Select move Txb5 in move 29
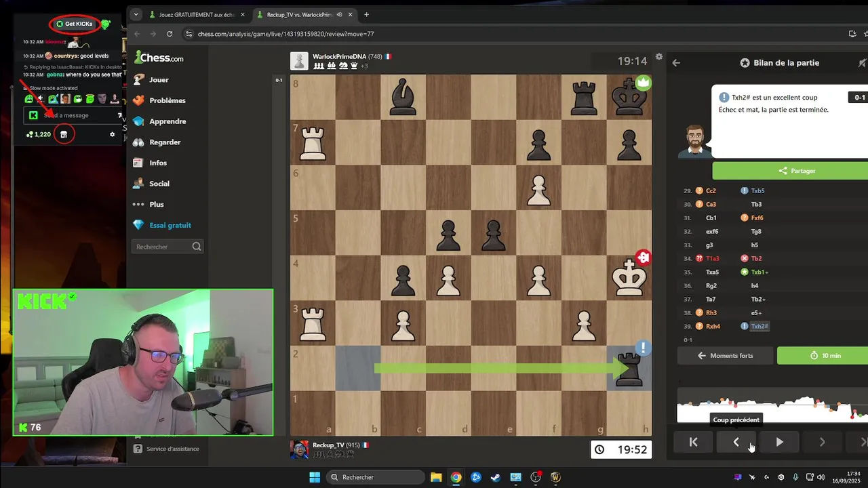 coord(757,190)
